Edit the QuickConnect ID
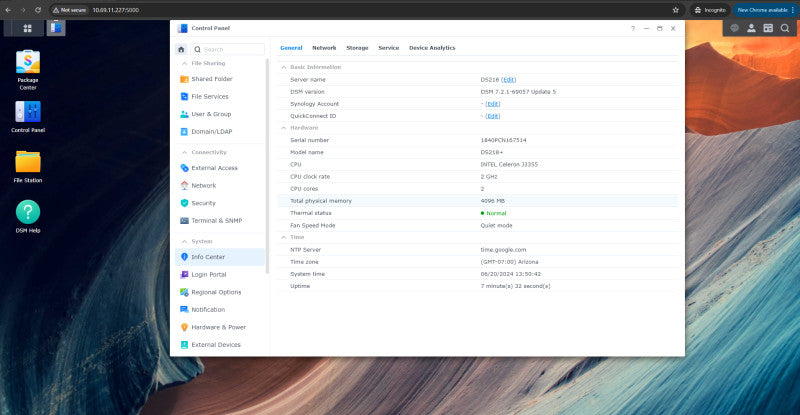This screenshot has height=415, width=800. point(493,116)
